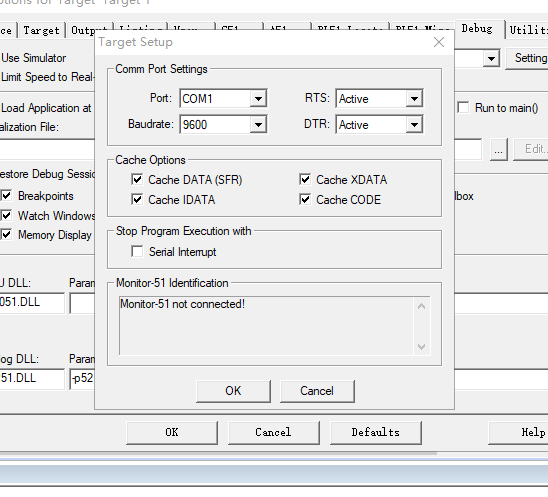Switch to the Target tab
Viewport: 548px width, 497px height.
pos(41,31)
